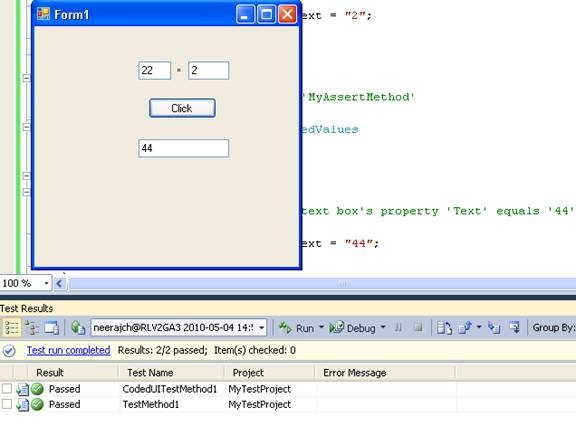576x445 pixels.
Task: Sort by the Test Name column header
Action: [x=150, y=373]
